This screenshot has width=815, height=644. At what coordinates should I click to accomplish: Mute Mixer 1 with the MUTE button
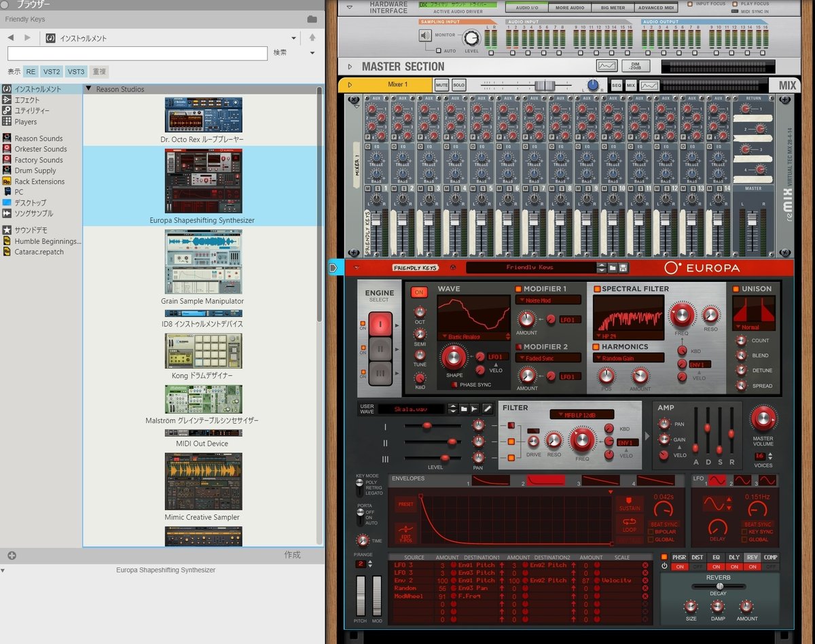[441, 85]
